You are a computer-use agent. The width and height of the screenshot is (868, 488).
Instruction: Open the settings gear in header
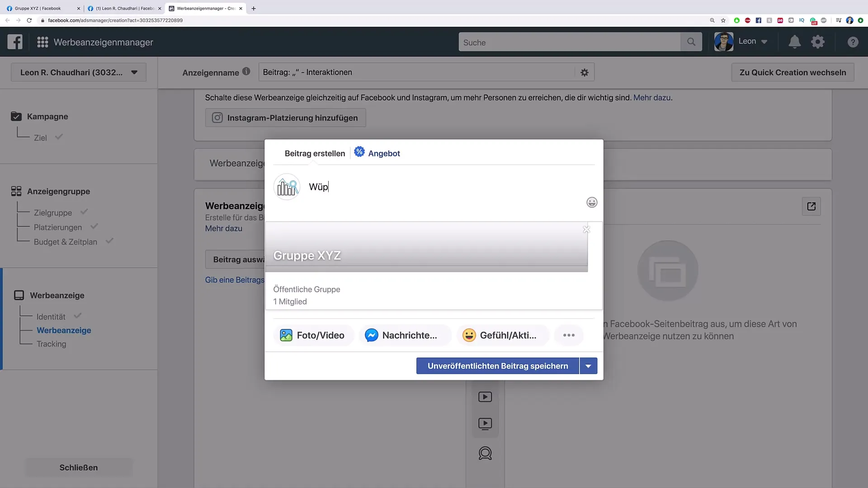tap(818, 42)
